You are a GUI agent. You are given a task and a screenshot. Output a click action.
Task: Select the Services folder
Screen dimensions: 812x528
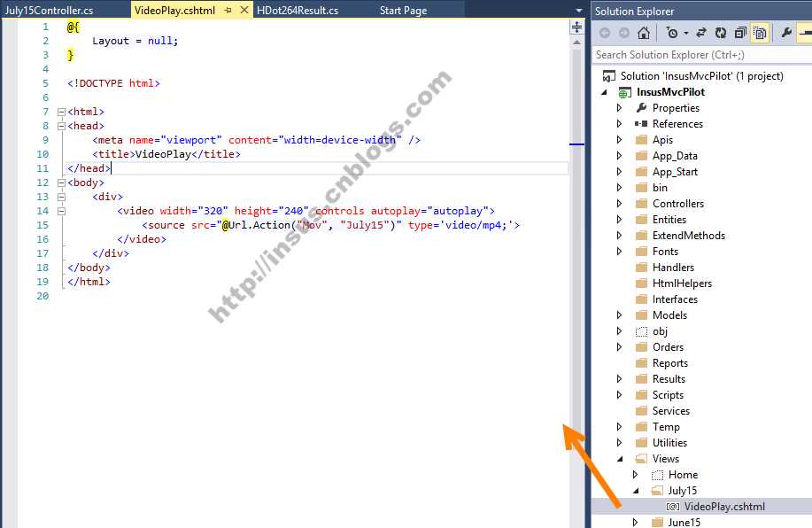[x=671, y=411]
